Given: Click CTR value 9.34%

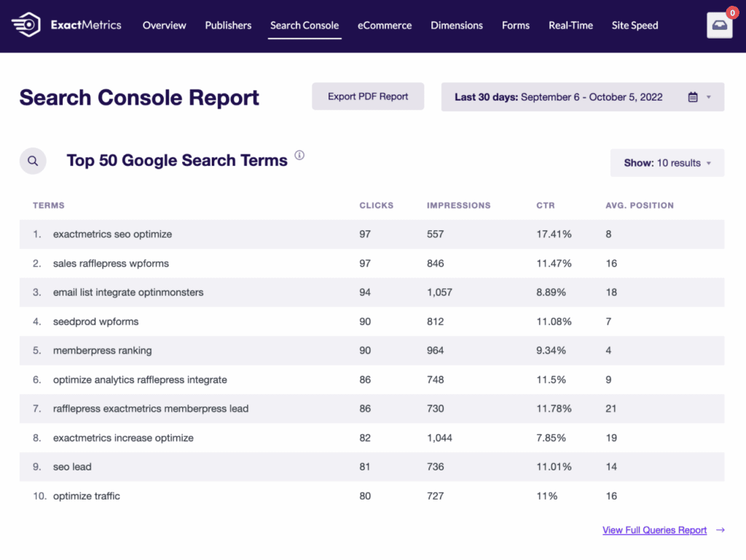Looking at the screenshot, I should pyautogui.click(x=551, y=350).
